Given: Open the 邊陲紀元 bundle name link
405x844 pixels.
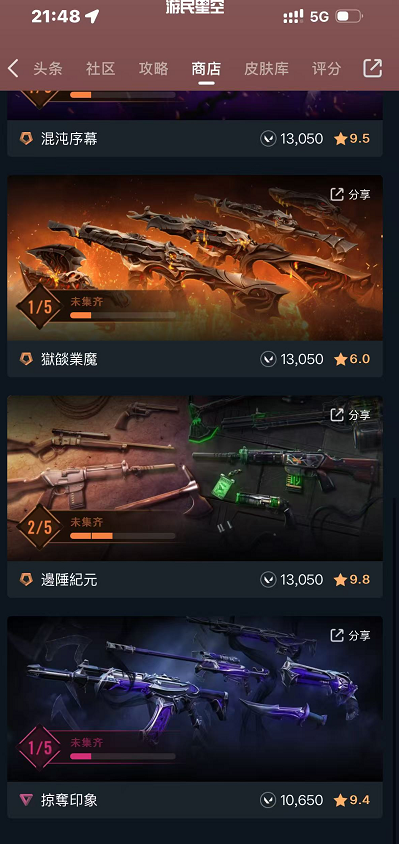Looking at the screenshot, I should 69,580.
